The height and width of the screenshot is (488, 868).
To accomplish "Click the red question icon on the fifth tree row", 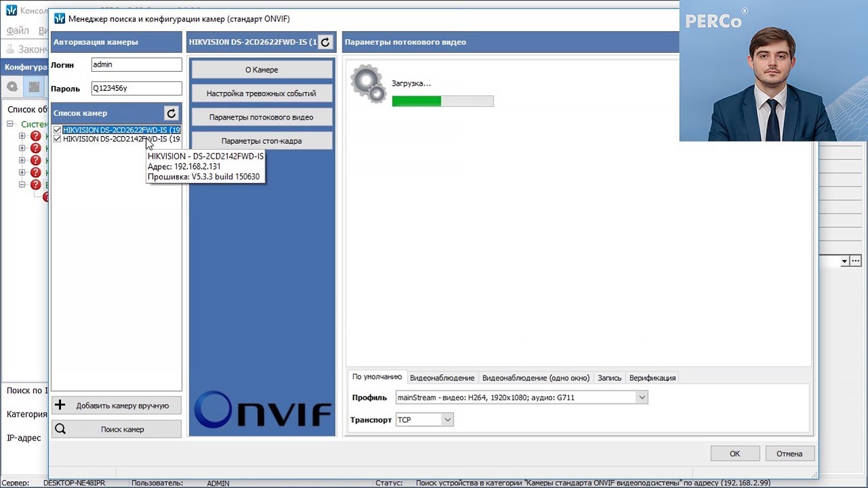I will coord(36,185).
